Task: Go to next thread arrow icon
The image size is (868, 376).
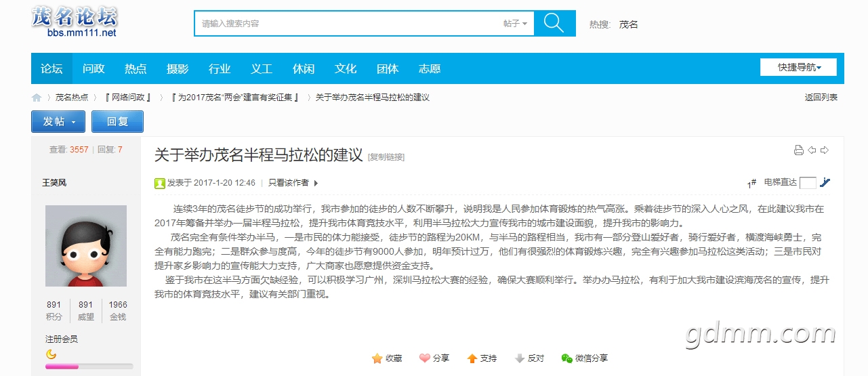Action: click(825, 150)
